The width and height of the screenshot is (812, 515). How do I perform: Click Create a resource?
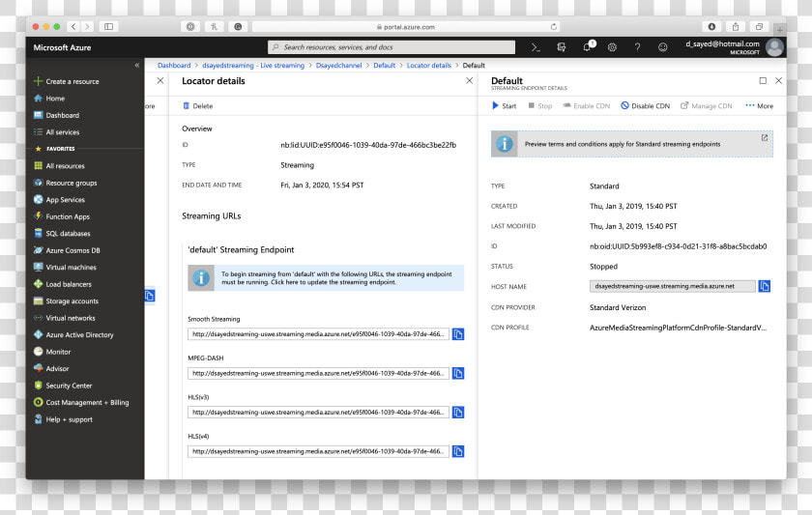click(x=67, y=81)
